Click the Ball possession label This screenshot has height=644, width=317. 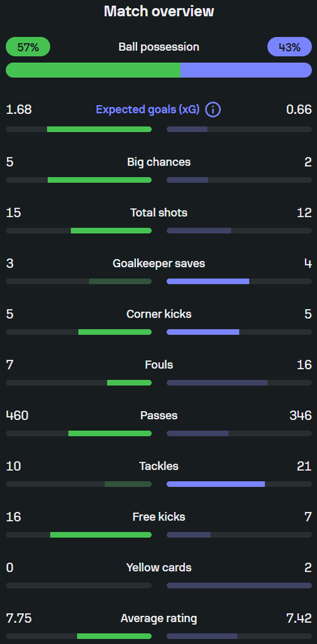click(159, 47)
